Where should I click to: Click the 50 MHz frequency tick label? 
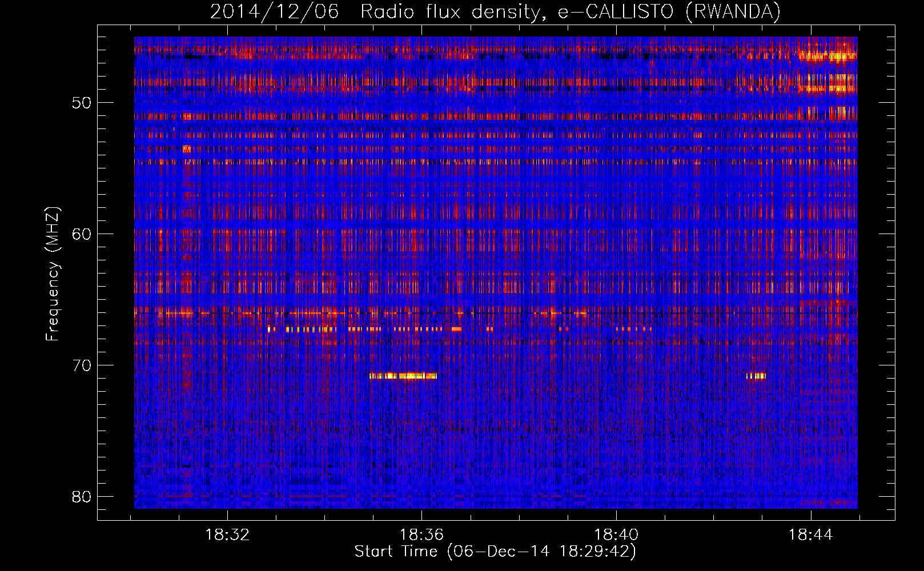click(82, 103)
